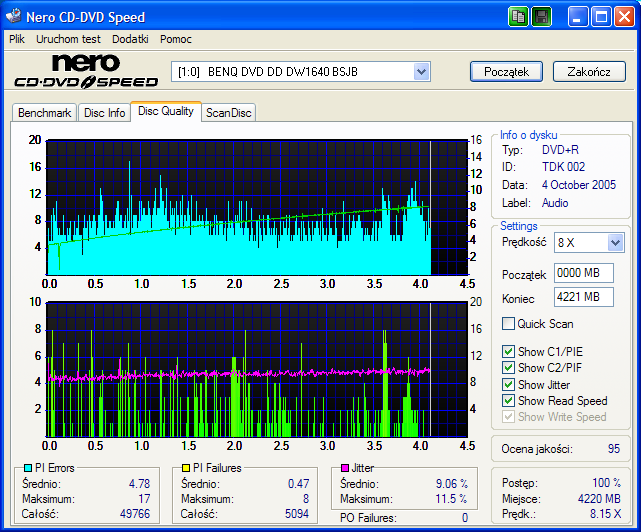Close the Nero CD-DVD Speed window
641x532 pixels.
(x=625, y=17)
